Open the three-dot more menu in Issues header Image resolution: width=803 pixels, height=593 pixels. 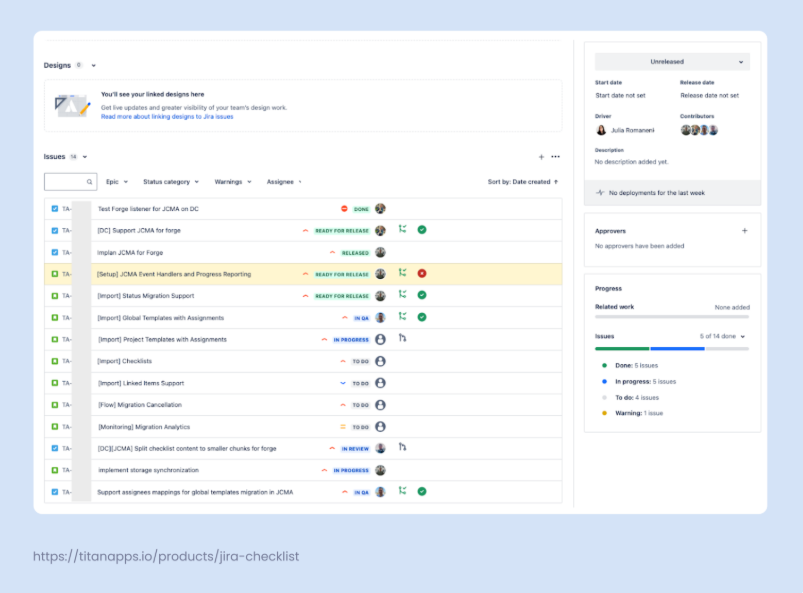[x=556, y=157]
